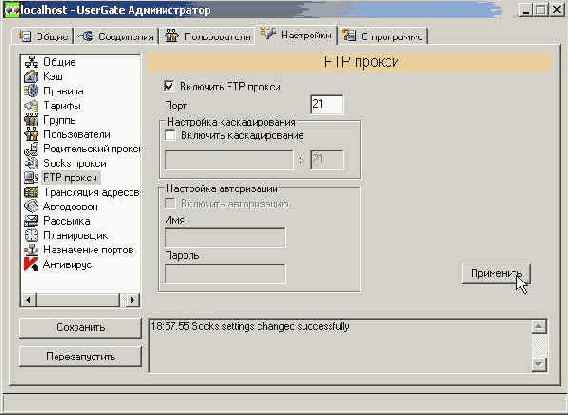Click the Антивирус Kaspersky icon
The height and width of the screenshot is (415, 568).
[31, 265]
